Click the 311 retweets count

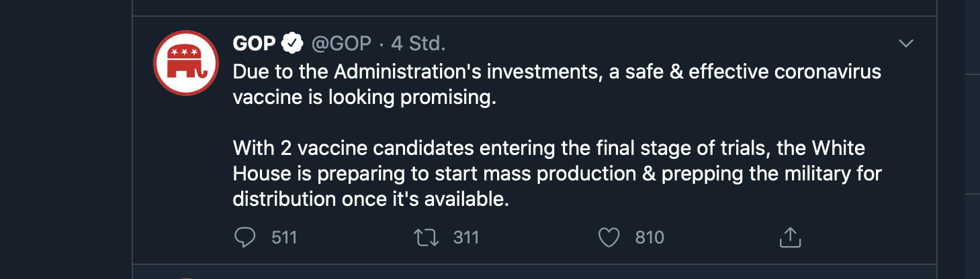[465, 237]
